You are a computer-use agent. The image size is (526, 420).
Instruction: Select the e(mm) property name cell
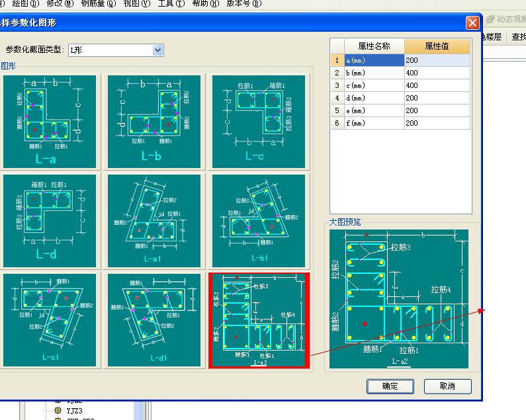coord(374,110)
